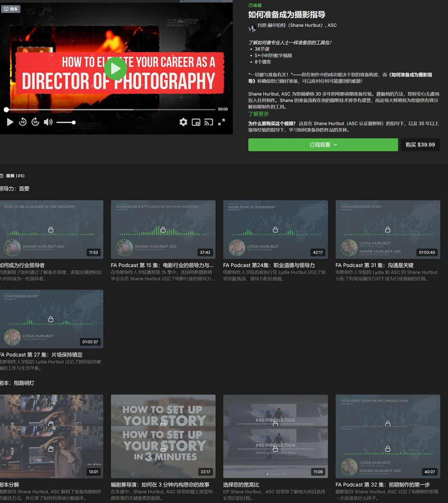Click the small play icon in player controls

tap(10, 122)
